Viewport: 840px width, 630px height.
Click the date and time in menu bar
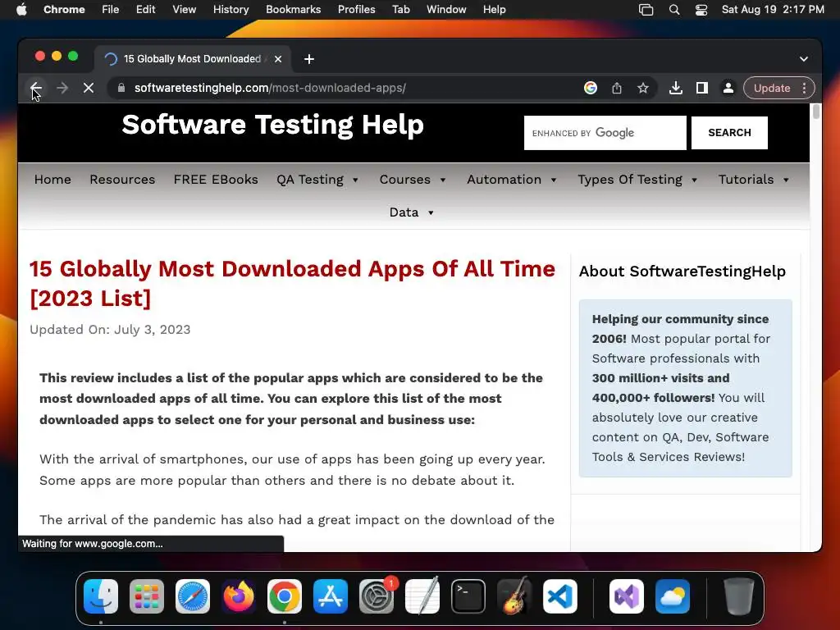[773, 10]
